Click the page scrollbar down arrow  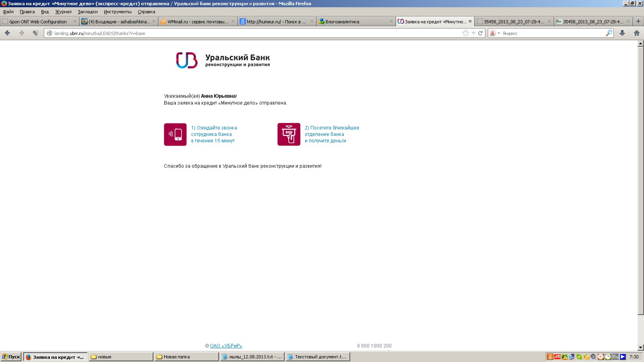[641, 347]
